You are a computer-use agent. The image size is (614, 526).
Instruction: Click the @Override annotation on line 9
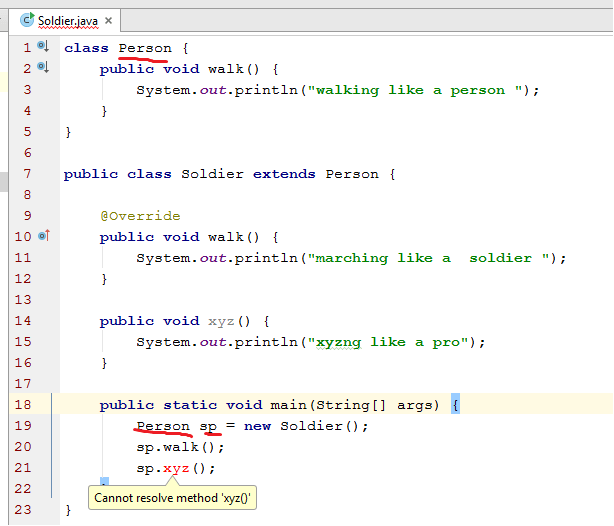[x=140, y=216]
